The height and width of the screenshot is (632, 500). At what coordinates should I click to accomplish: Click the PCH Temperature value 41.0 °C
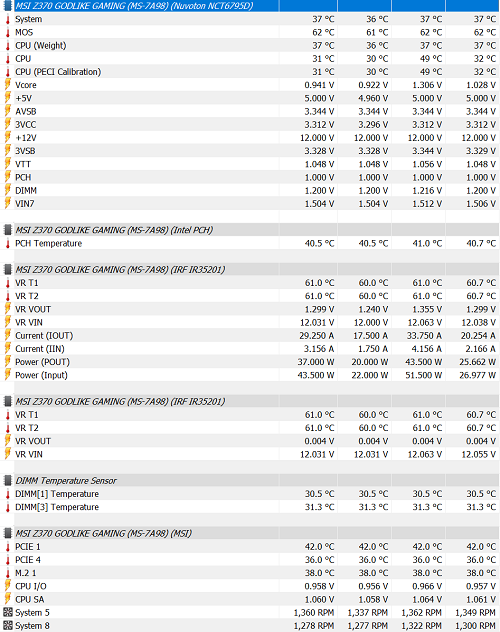(427, 243)
